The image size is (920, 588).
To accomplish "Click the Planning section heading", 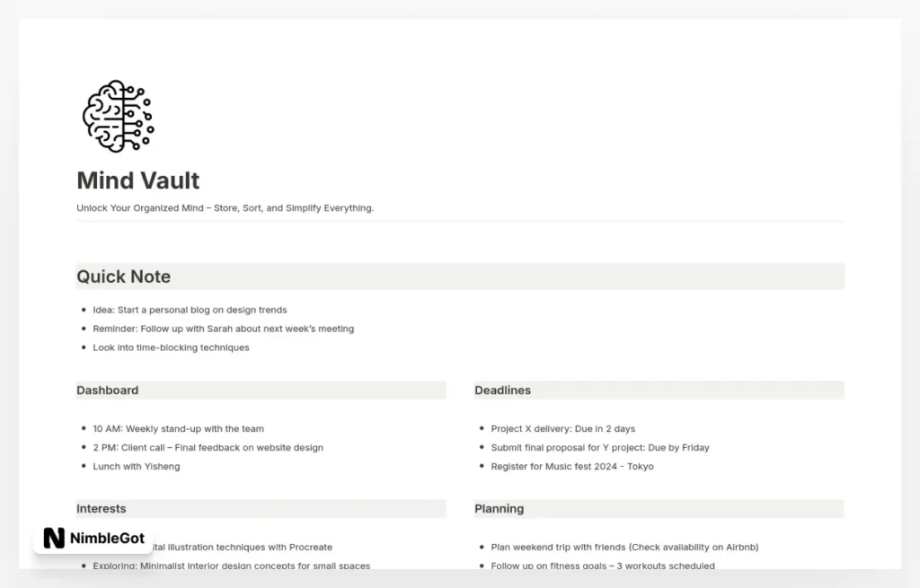I will [x=499, y=509].
